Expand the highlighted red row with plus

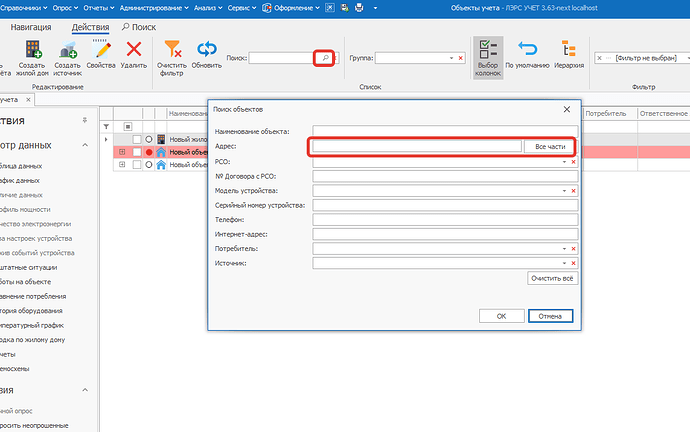pyautogui.click(x=122, y=152)
